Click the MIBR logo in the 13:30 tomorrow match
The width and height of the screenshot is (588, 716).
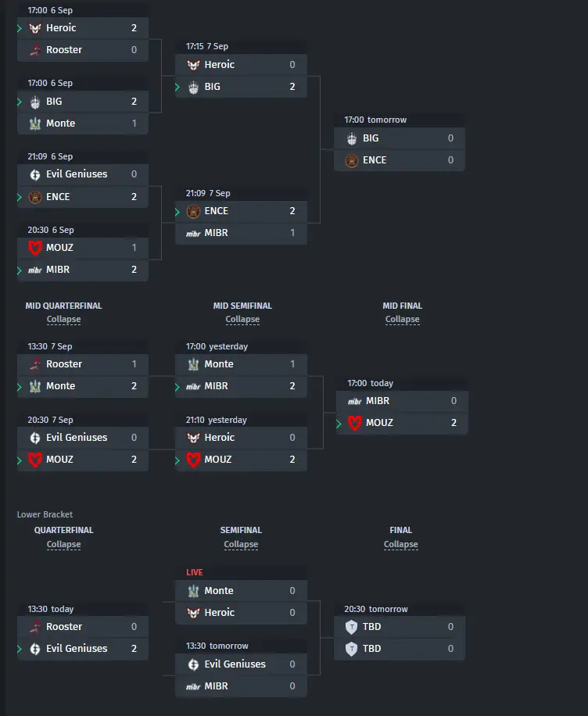point(193,686)
